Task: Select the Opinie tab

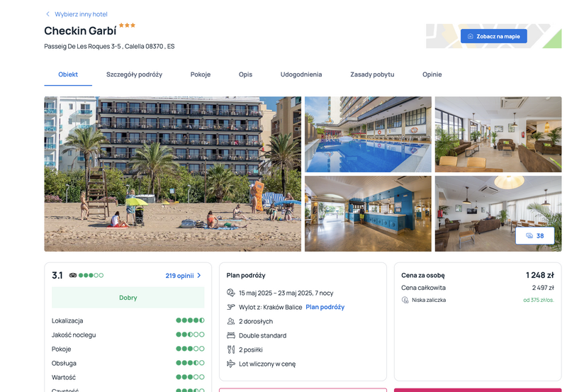Action: 432,74
